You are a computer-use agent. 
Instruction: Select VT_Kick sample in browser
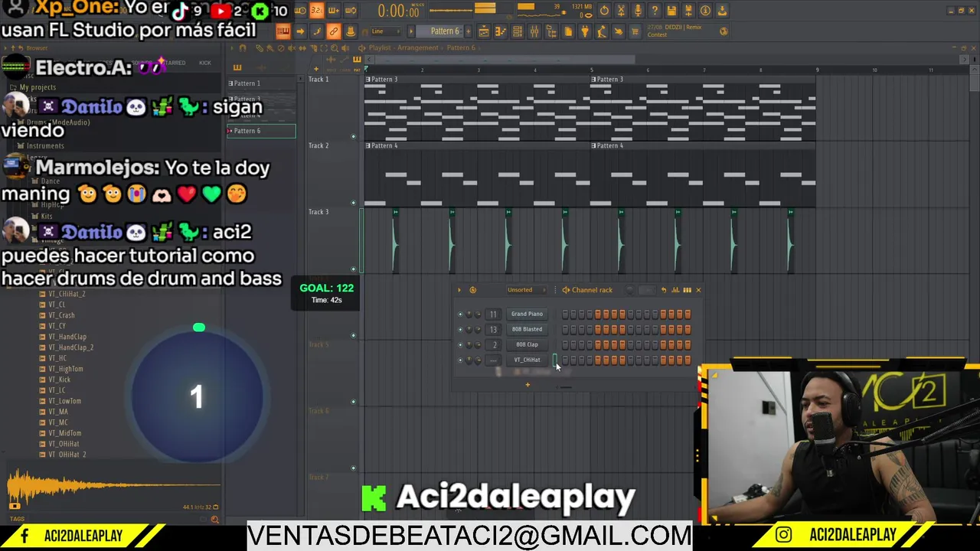coord(60,380)
